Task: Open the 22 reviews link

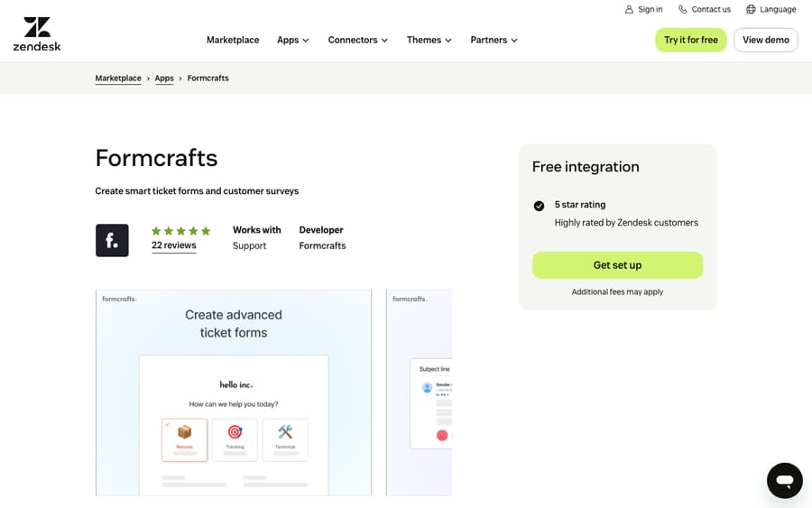Action: tap(174, 245)
